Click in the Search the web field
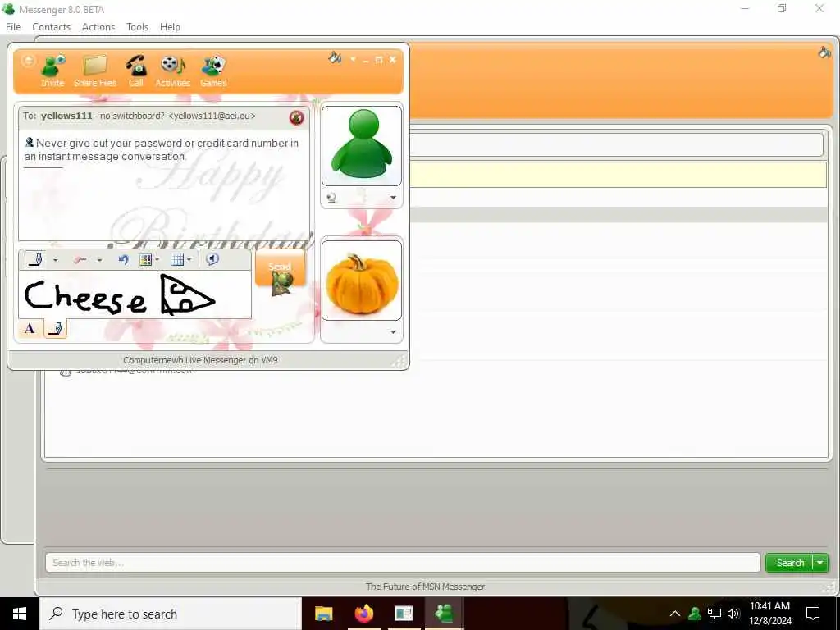The height and width of the screenshot is (630, 840). pos(403,563)
